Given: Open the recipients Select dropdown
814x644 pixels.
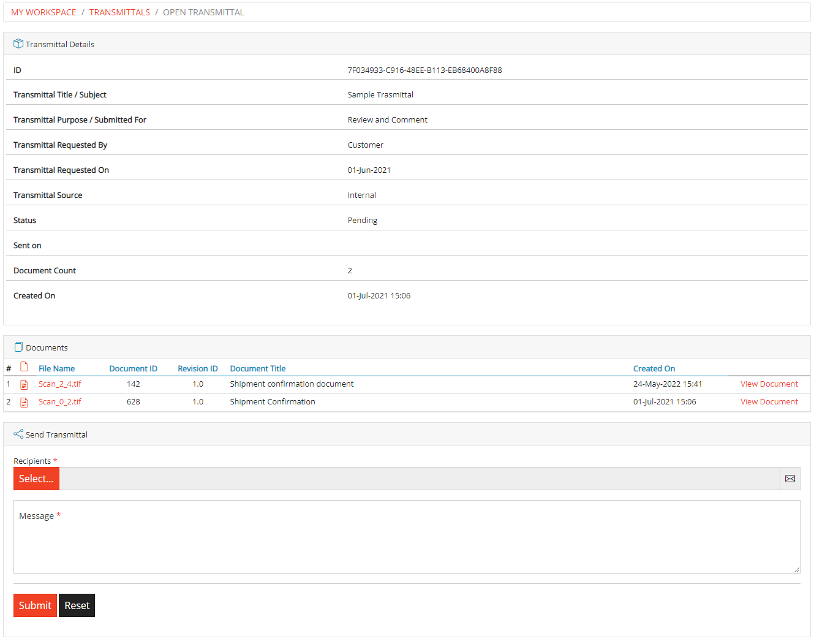Looking at the screenshot, I should coord(36,479).
